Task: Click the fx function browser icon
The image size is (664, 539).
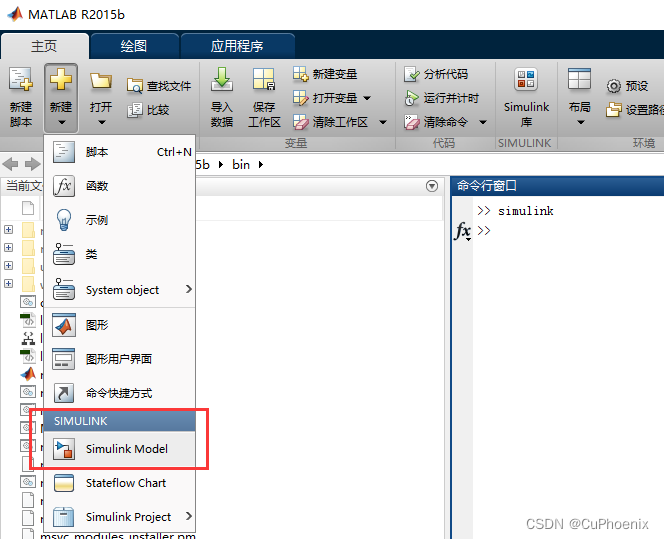Action: 462,232
